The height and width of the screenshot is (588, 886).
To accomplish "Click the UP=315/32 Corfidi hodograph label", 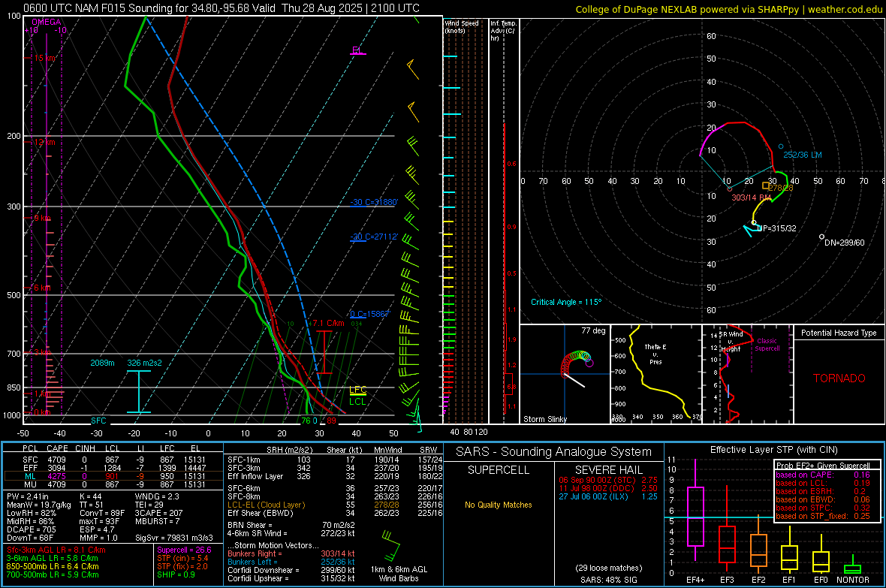I will [x=776, y=228].
